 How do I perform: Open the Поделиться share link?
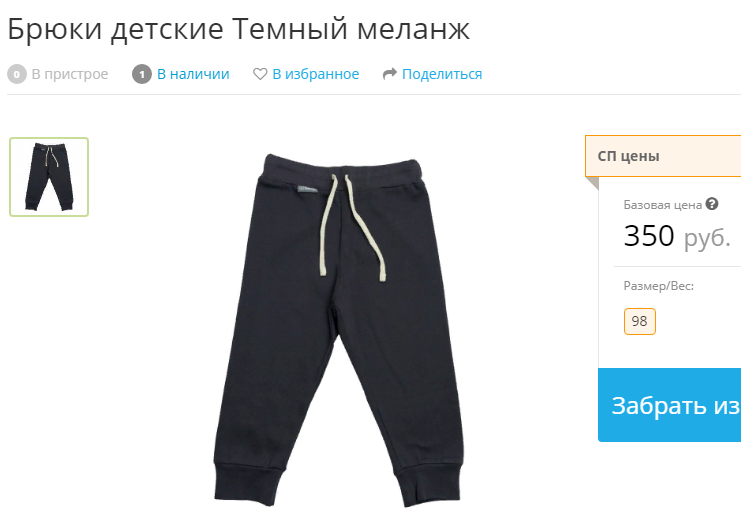442,74
